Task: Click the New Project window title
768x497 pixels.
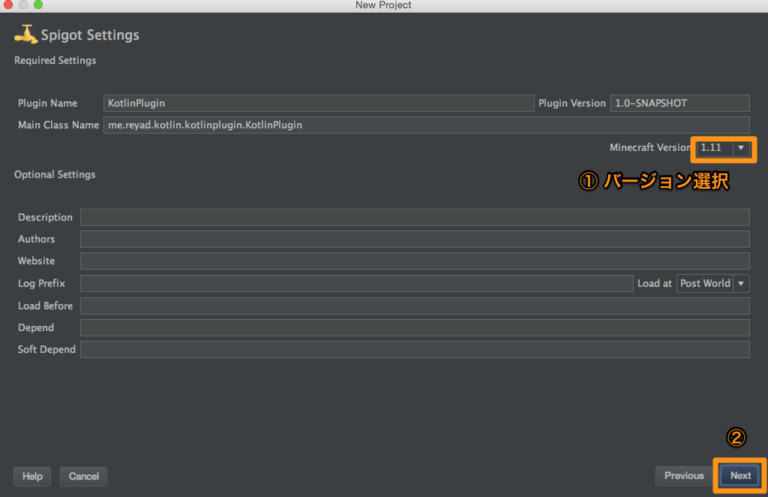Action: tap(384, 5)
